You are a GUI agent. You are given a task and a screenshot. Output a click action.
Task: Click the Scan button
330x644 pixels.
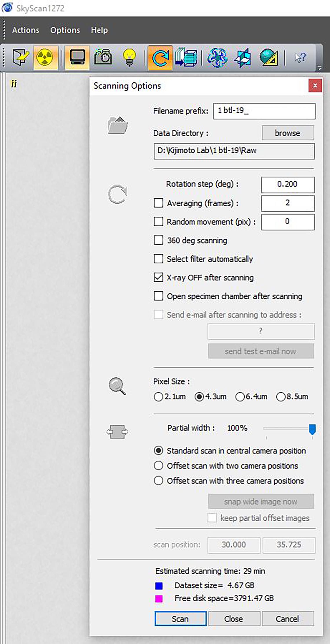[x=180, y=619]
